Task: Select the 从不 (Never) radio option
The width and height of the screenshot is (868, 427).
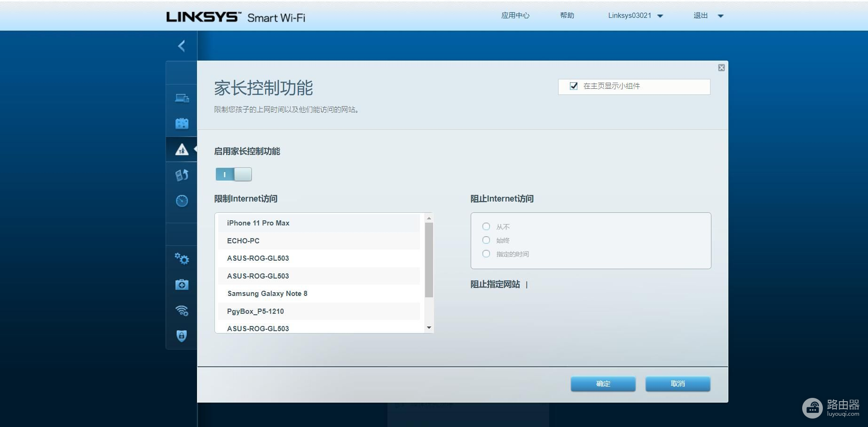Action: click(x=486, y=226)
